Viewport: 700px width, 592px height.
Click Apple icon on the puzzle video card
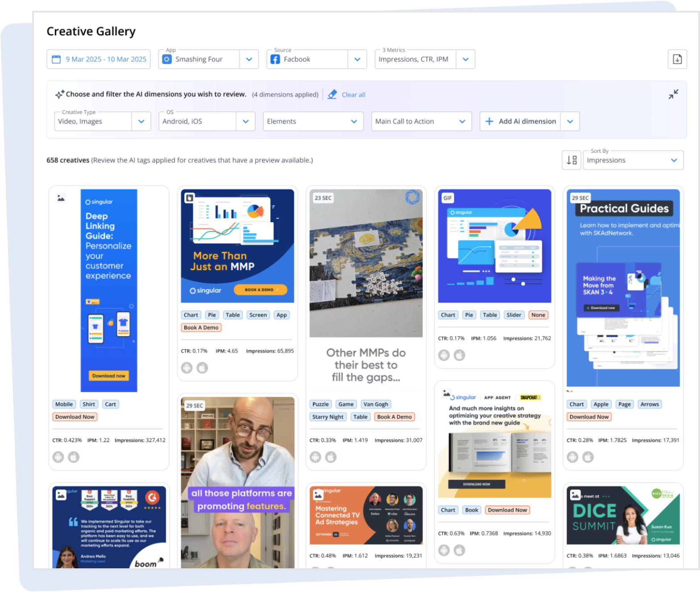(x=331, y=457)
